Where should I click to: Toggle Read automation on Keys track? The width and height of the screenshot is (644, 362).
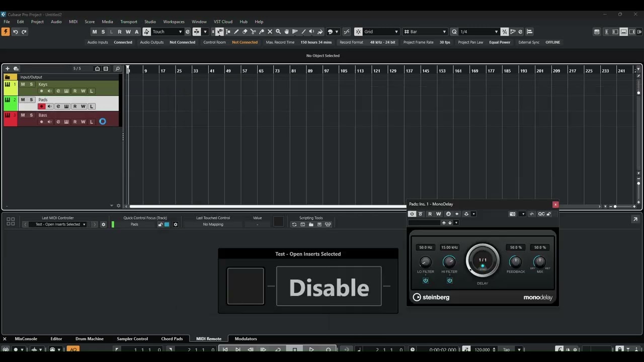(x=75, y=91)
